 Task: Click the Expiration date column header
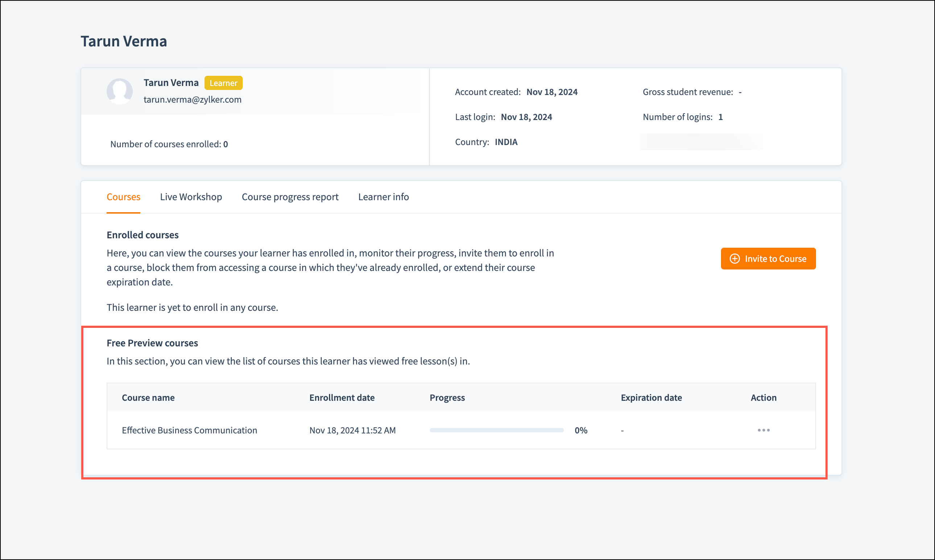651,398
